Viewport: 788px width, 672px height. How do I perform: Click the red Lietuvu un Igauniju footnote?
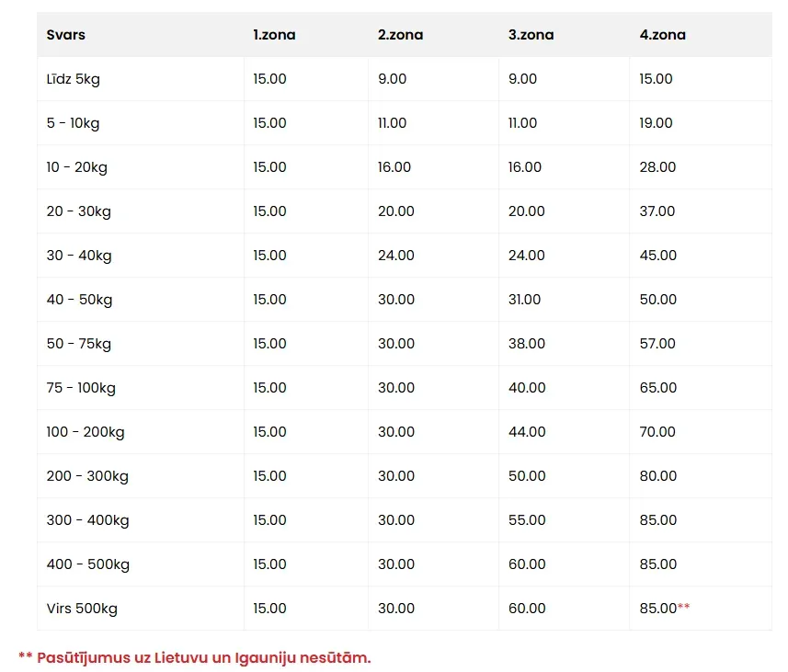(195, 657)
